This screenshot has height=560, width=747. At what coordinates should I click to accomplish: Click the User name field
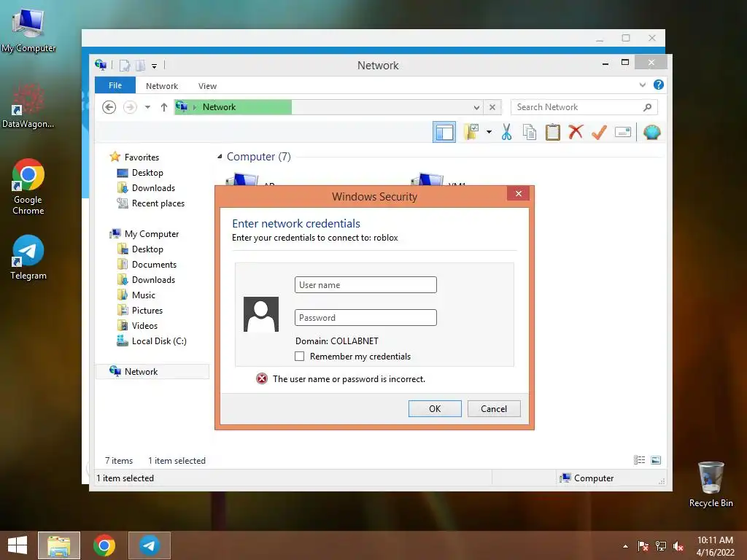365,285
